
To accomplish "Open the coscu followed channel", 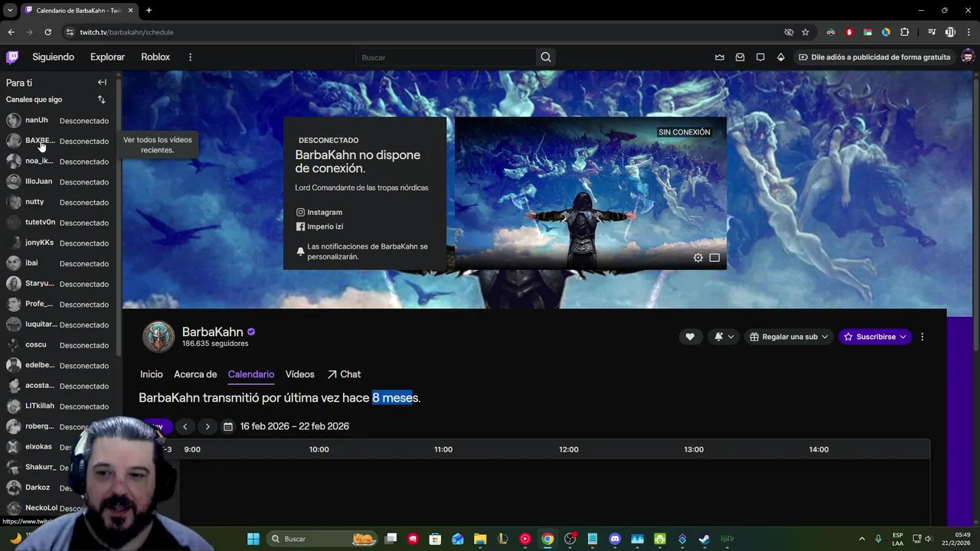I will click(60, 345).
